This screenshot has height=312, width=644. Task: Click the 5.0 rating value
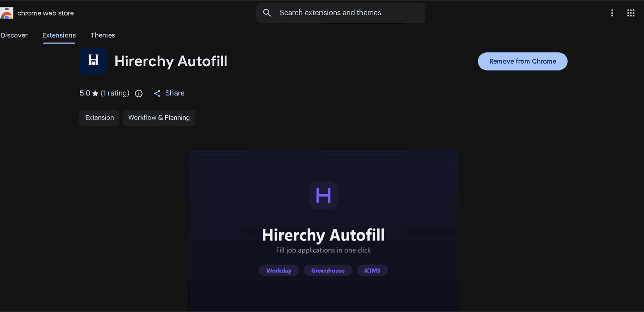[x=85, y=93]
